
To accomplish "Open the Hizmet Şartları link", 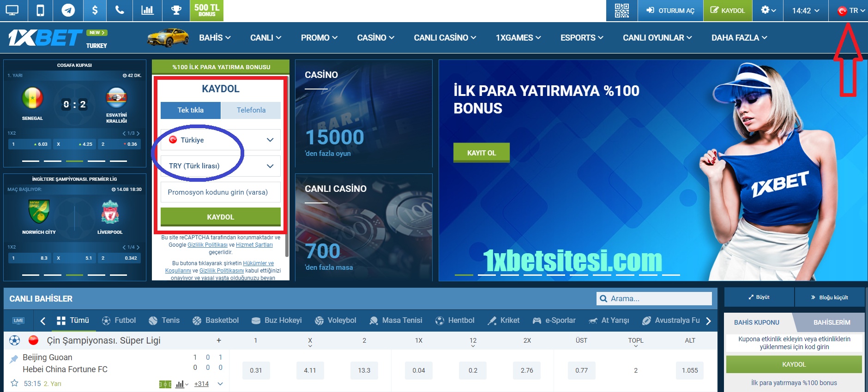I will click(x=254, y=245).
